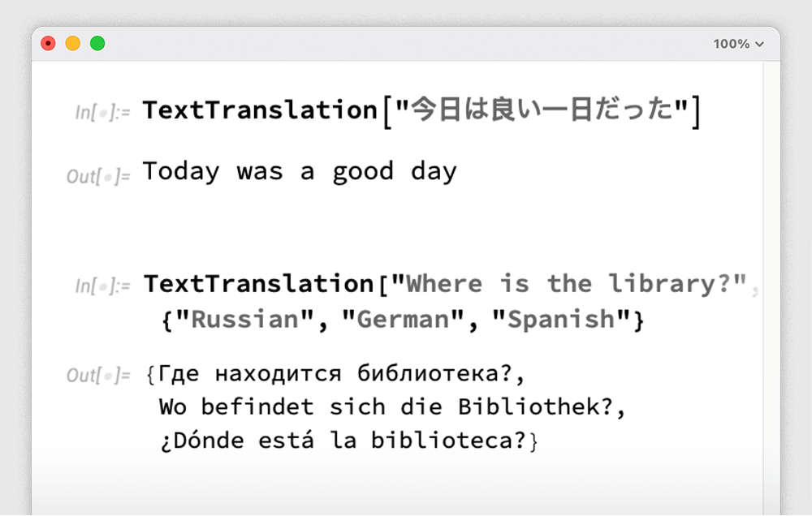Screen dimensions: 812x516
Task: Click "Today was a good day" output
Action: point(300,172)
